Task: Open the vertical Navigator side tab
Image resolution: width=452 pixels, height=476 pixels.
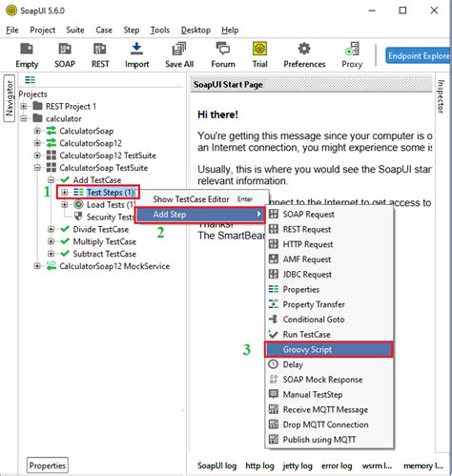Action: (x=10, y=98)
